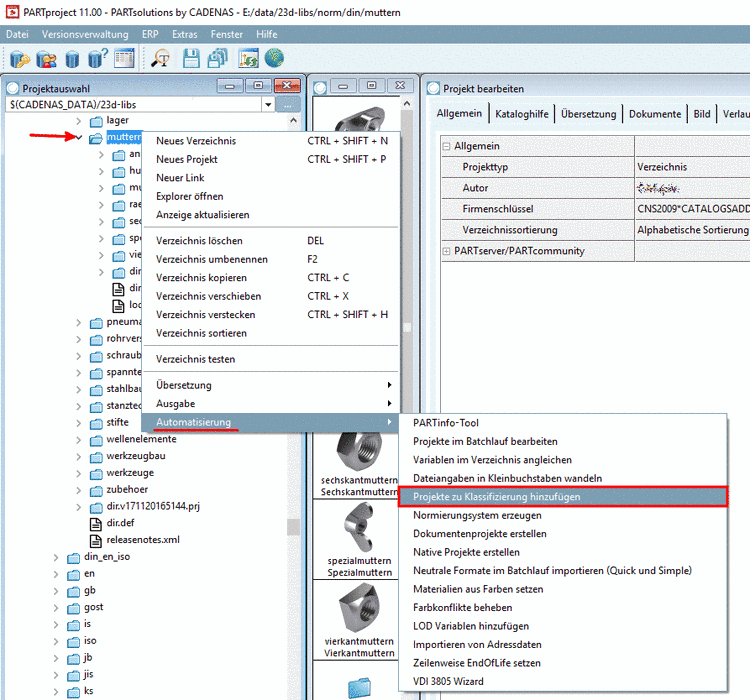
Task: Click the plain blue database toolbar icon
Action: [x=72, y=59]
